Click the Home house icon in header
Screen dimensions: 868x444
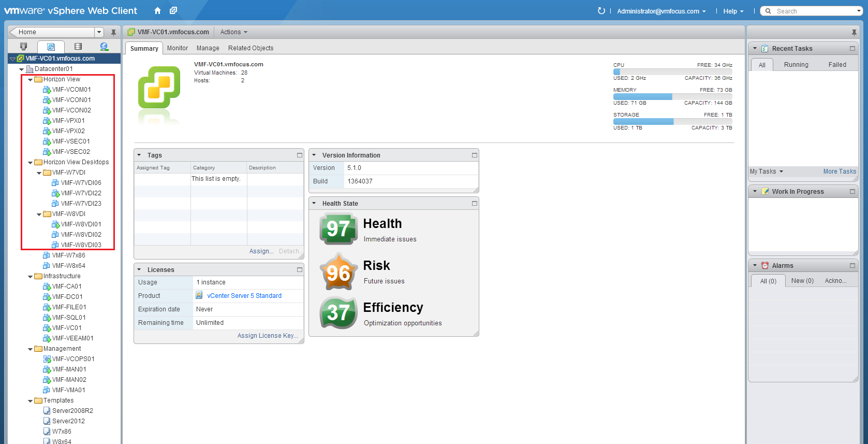[157, 11]
